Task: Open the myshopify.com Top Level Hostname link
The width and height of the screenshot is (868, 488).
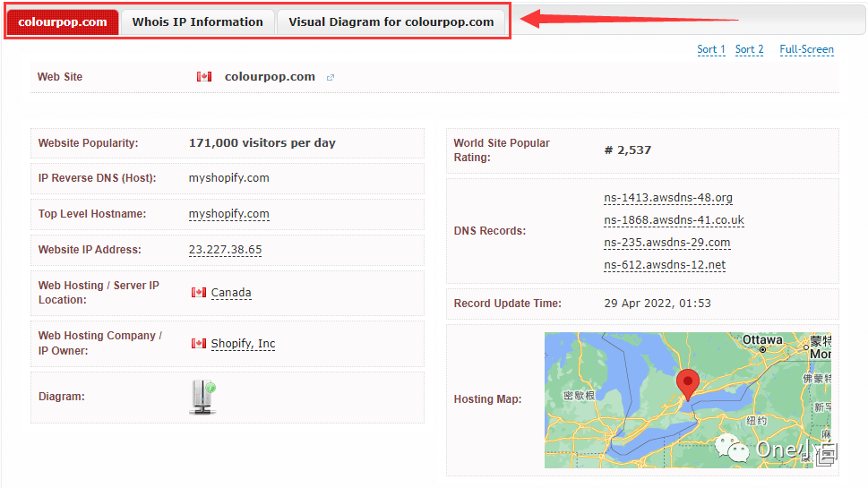Action: point(228,214)
